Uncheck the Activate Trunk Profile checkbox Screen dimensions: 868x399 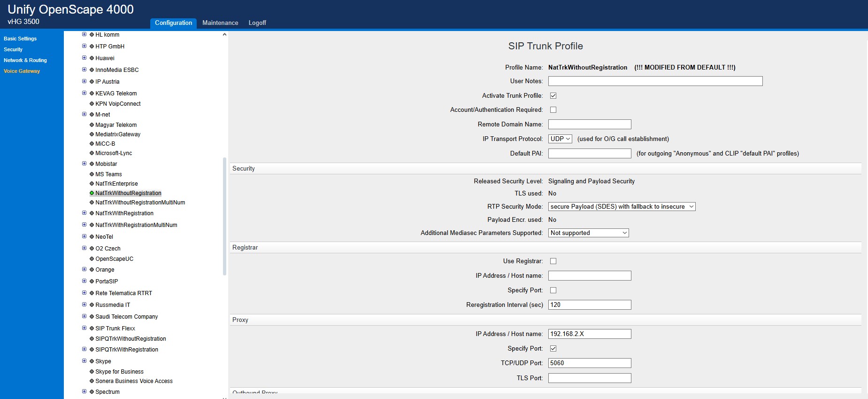(x=553, y=96)
